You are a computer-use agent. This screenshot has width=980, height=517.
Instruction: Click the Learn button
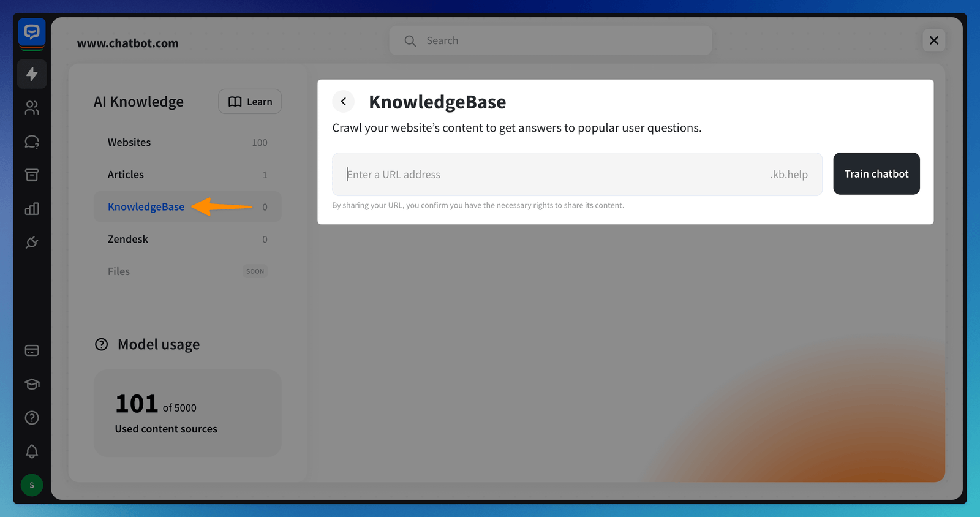(250, 102)
